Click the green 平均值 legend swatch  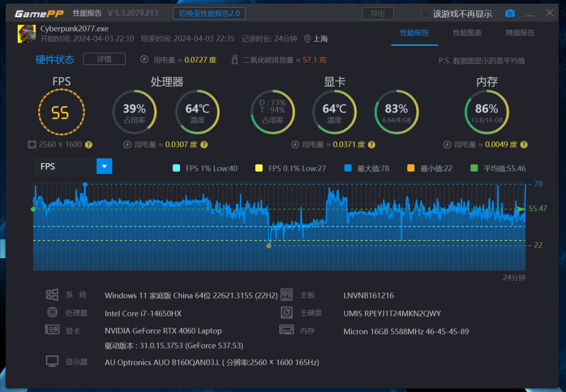(474, 168)
